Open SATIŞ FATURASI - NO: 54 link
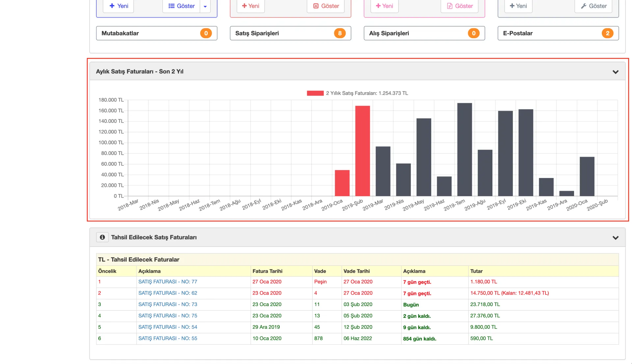This screenshot has height=364, width=632. point(168,327)
